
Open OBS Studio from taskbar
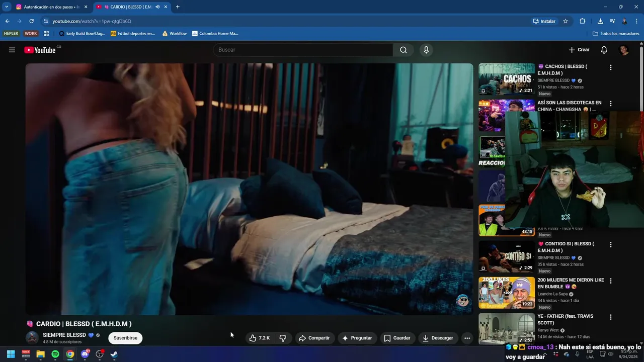pos(100,354)
